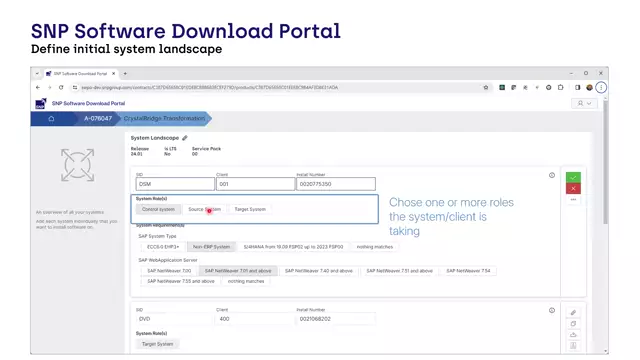Click the red X cancel button
The height and width of the screenshot is (360, 640).
[573, 188]
